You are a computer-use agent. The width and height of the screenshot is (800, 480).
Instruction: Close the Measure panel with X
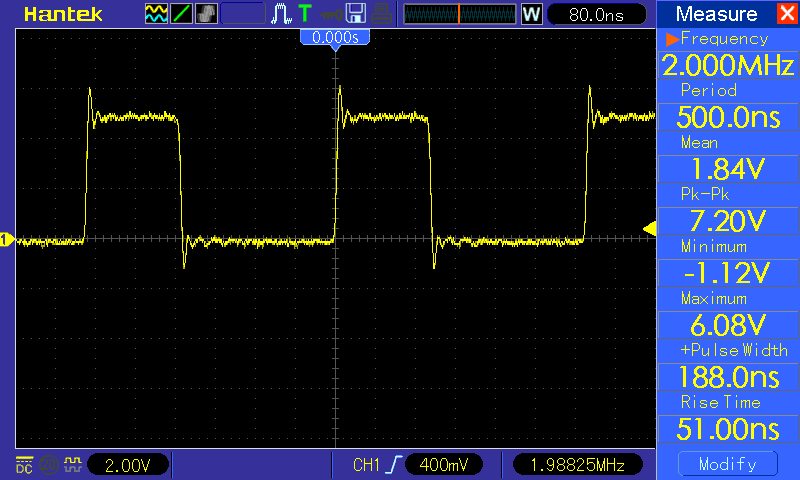click(x=787, y=13)
